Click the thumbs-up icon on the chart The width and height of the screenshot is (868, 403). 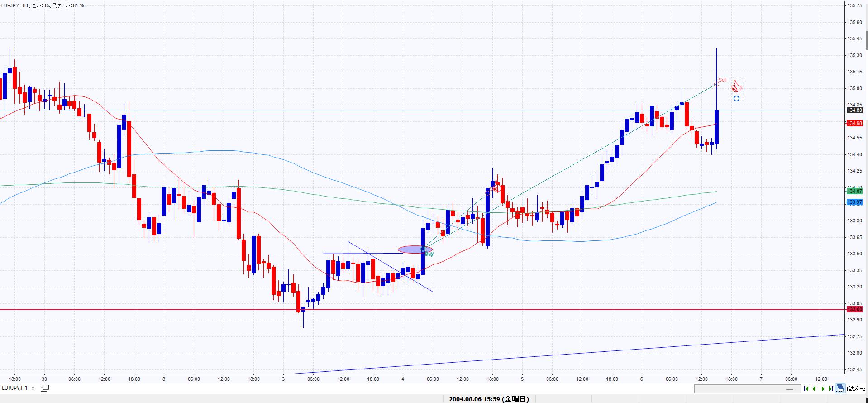coord(736,86)
